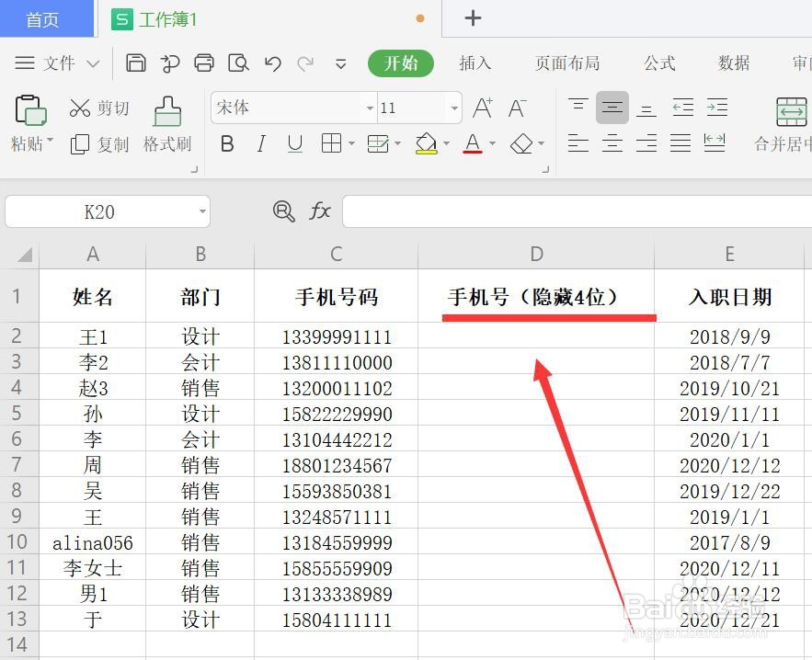Switch to the 插入 ribbon tab
The width and height of the screenshot is (812, 660).
475,63
